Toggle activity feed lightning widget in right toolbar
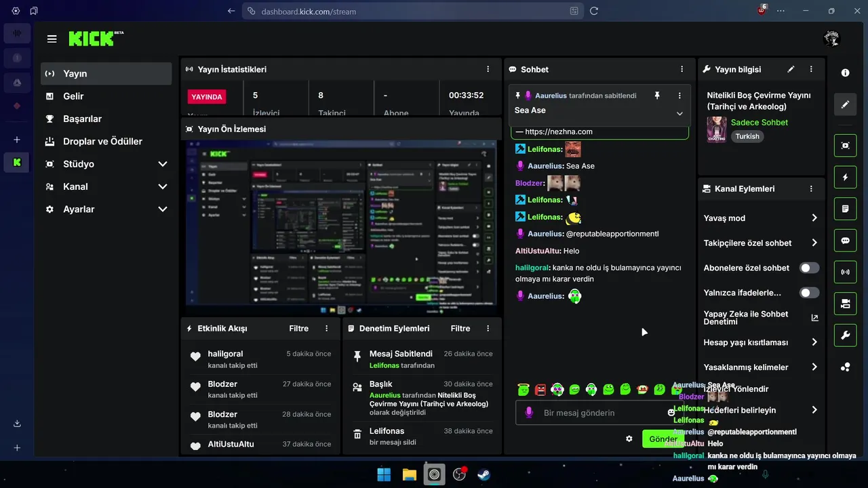The width and height of the screenshot is (868, 488). pyautogui.click(x=845, y=177)
